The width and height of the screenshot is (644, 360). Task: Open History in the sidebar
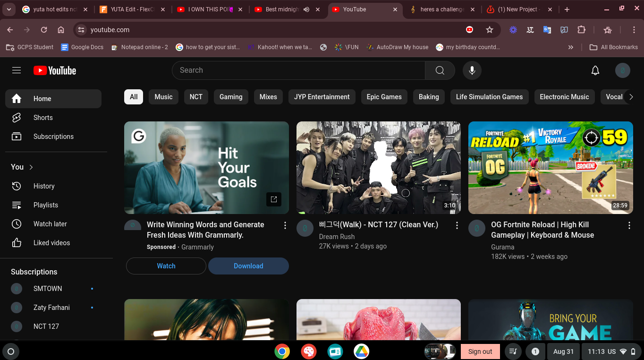click(x=53, y=186)
